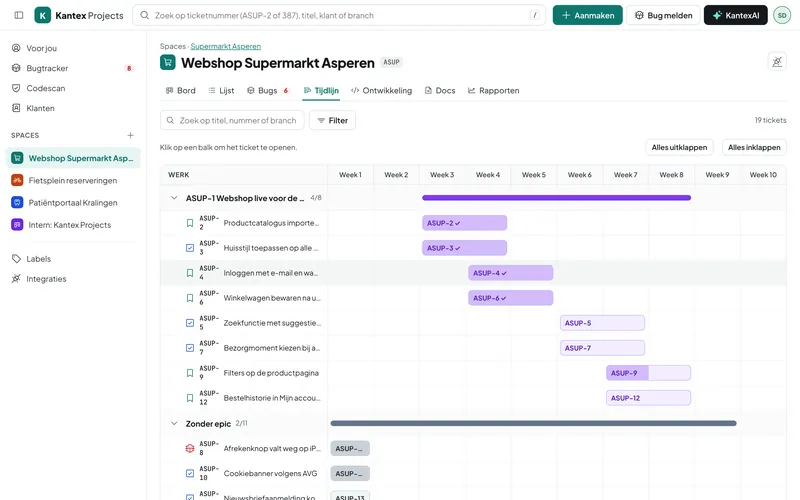The width and height of the screenshot is (800, 500).
Task: Focus the title, nummer of branch search
Action: coord(232,120)
